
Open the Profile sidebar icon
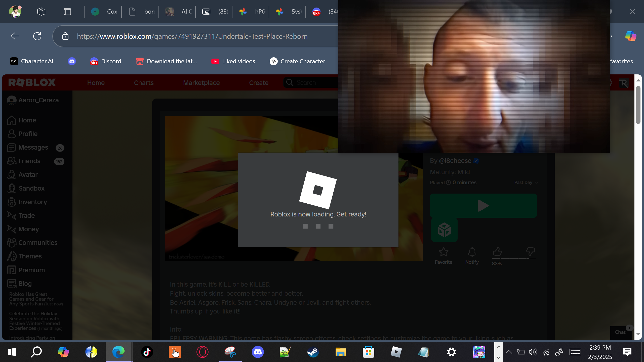click(12, 134)
